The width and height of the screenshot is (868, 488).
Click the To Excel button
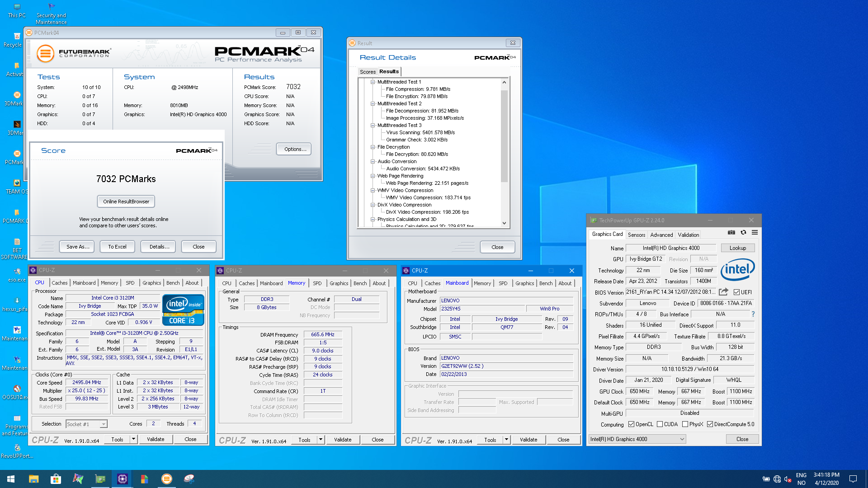pyautogui.click(x=117, y=247)
